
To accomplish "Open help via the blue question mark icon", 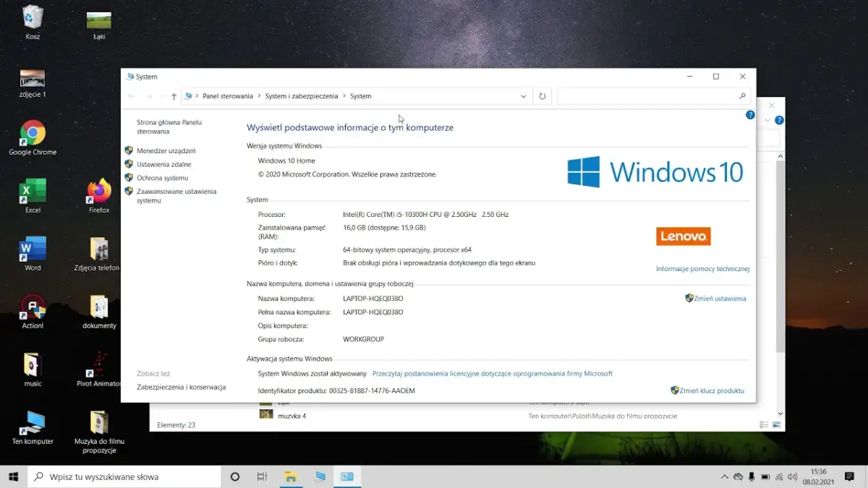I will [750, 114].
